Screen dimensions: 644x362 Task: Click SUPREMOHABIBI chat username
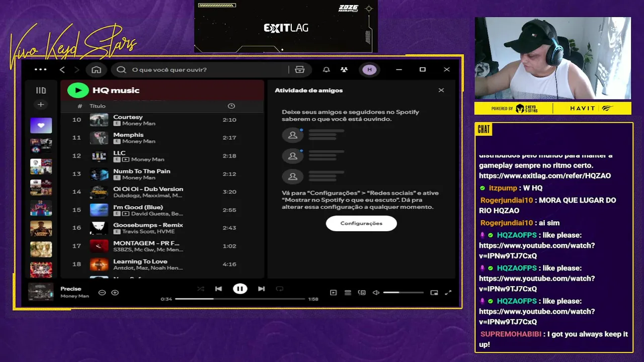pos(511,334)
